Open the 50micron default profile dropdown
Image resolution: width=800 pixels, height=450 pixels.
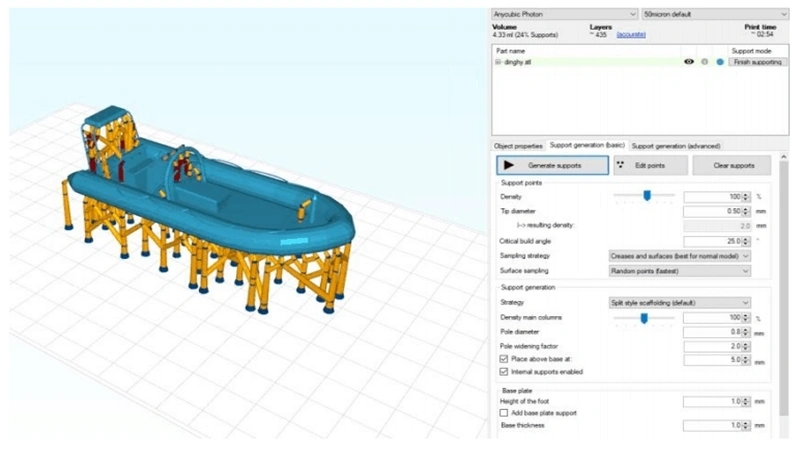715,14
